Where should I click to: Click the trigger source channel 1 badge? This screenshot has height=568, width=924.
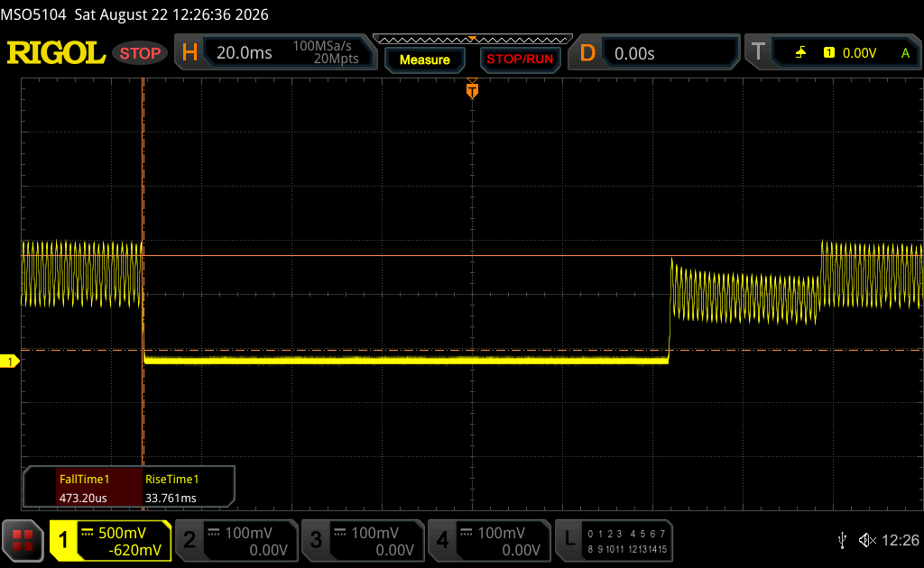[829, 53]
